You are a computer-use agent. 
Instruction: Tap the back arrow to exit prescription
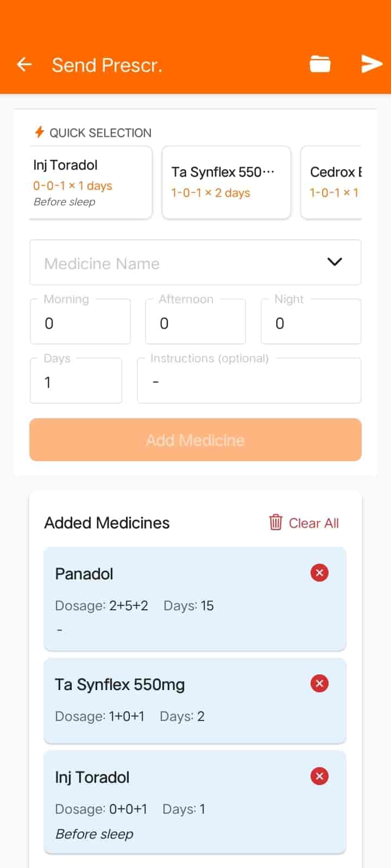pyautogui.click(x=24, y=64)
